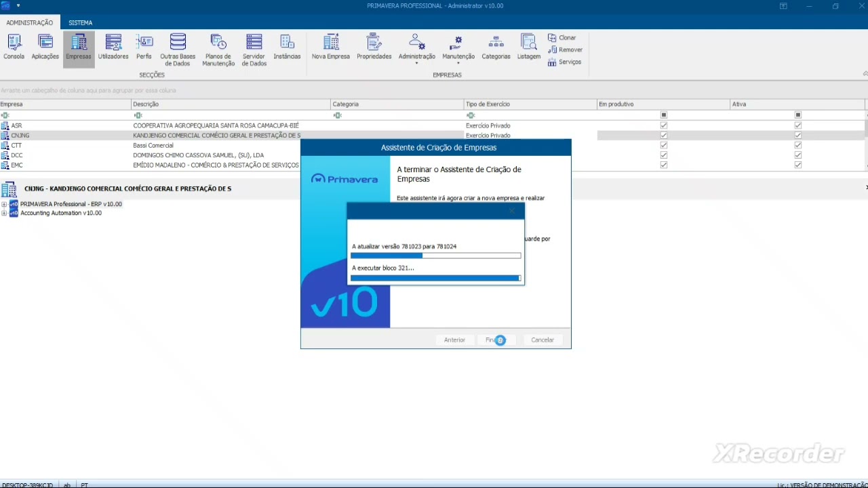Select the Bassi Comercial description cell

[231, 145]
